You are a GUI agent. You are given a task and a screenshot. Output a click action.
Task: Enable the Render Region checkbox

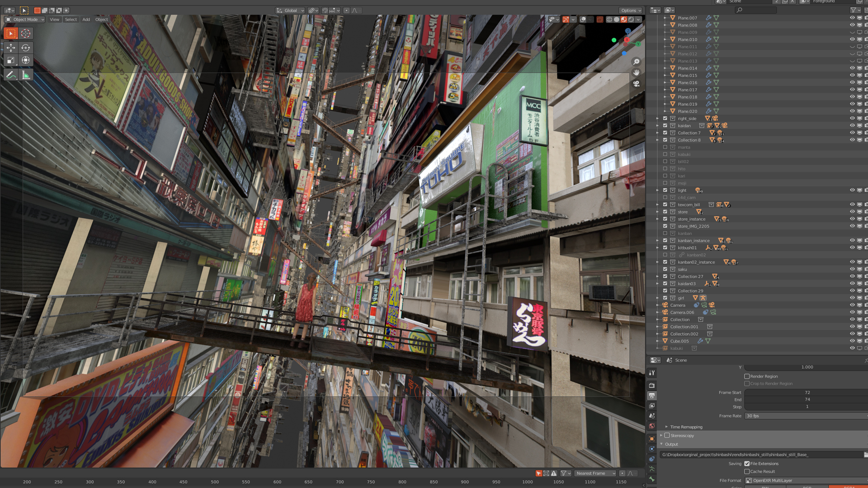coord(747,376)
